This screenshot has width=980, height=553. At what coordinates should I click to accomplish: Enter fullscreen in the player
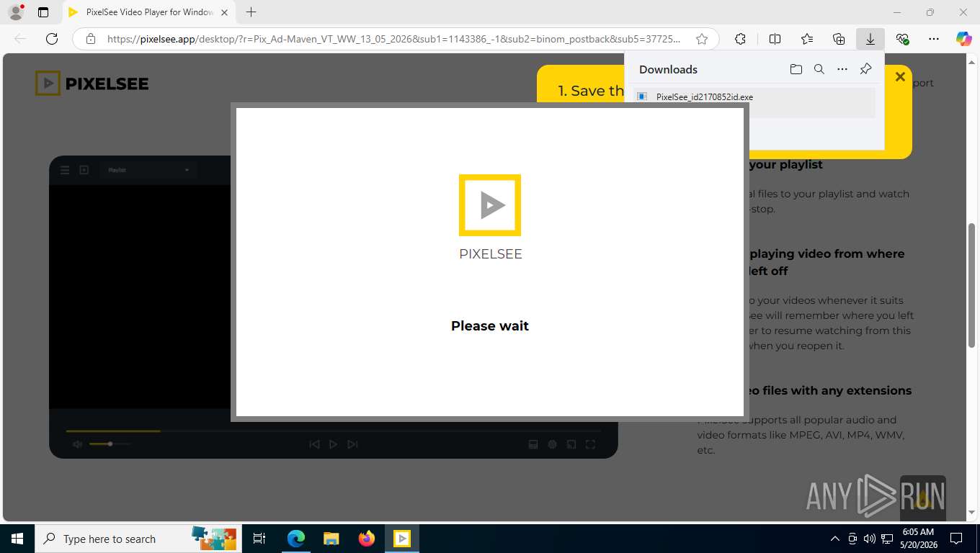[x=590, y=444]
